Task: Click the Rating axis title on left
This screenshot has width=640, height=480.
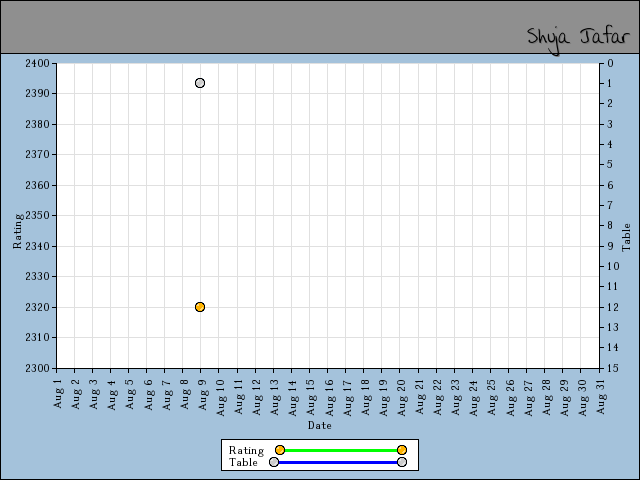Action: [17, 231]
